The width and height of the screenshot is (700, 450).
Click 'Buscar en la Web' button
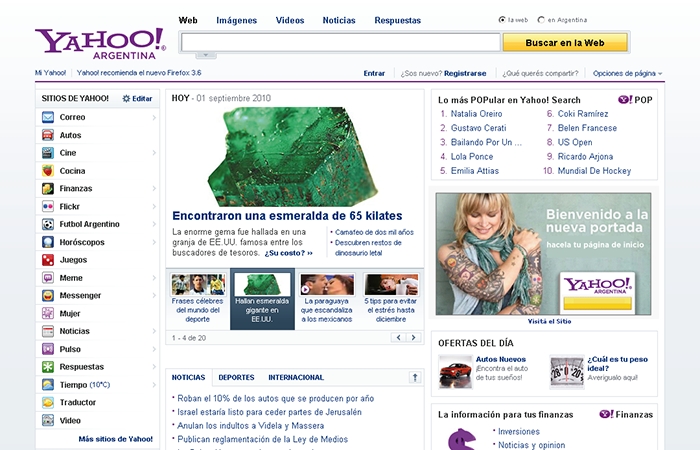point(565,43)
